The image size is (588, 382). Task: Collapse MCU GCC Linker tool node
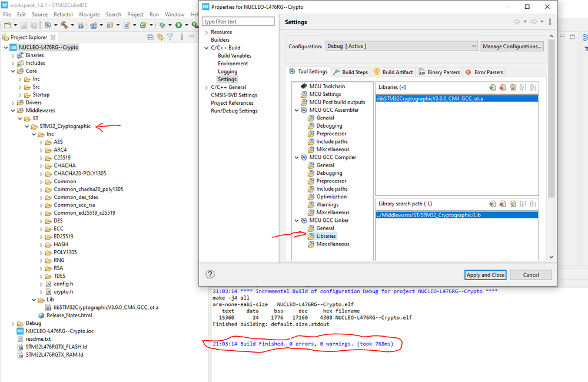point(297,220)
